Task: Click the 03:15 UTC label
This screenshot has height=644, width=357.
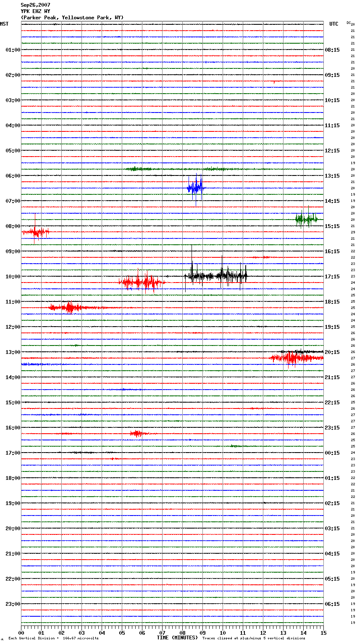Action: 332,529
